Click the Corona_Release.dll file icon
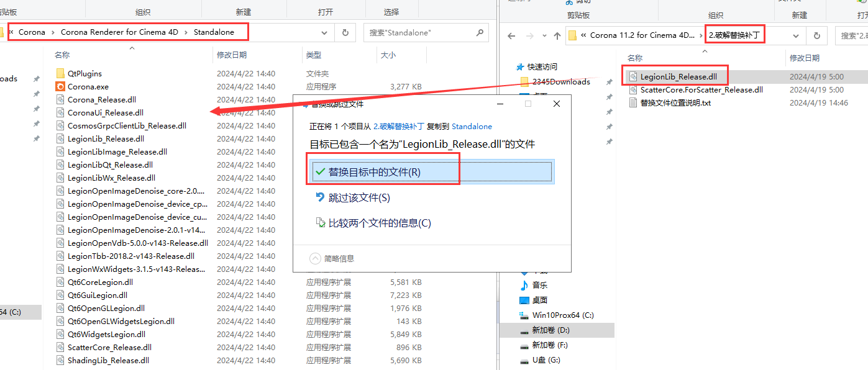 60,99
